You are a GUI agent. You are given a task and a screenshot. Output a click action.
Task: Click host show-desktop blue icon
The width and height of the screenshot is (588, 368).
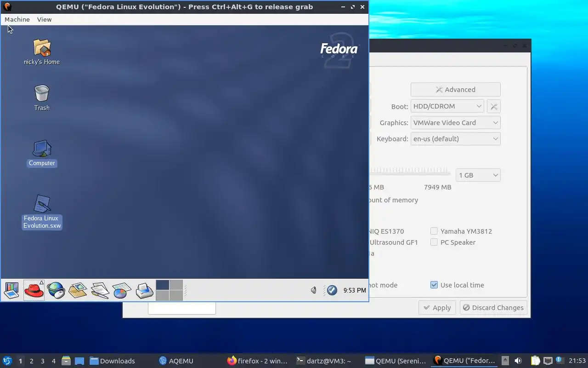[79, 361]
